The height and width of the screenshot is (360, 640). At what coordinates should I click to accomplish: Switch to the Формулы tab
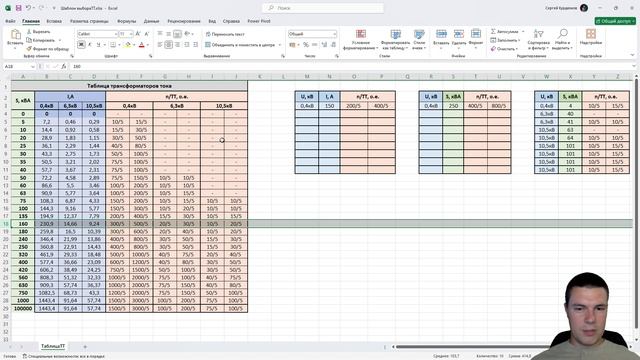(x=126, y=21)
